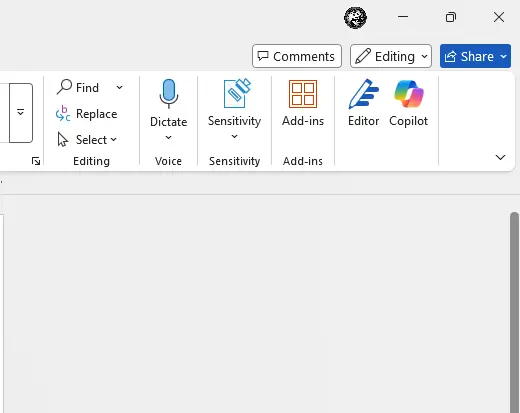Image resolution: width=520 pixels, height=413 pixels.
Task: Click the user account avatar
Action: (x=355, y=17)
